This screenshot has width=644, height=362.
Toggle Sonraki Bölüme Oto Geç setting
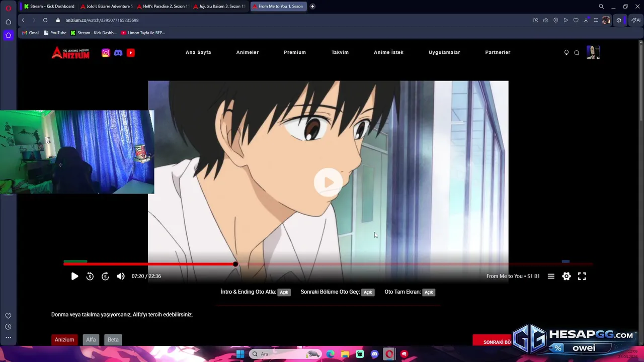(x=368, y=292)
